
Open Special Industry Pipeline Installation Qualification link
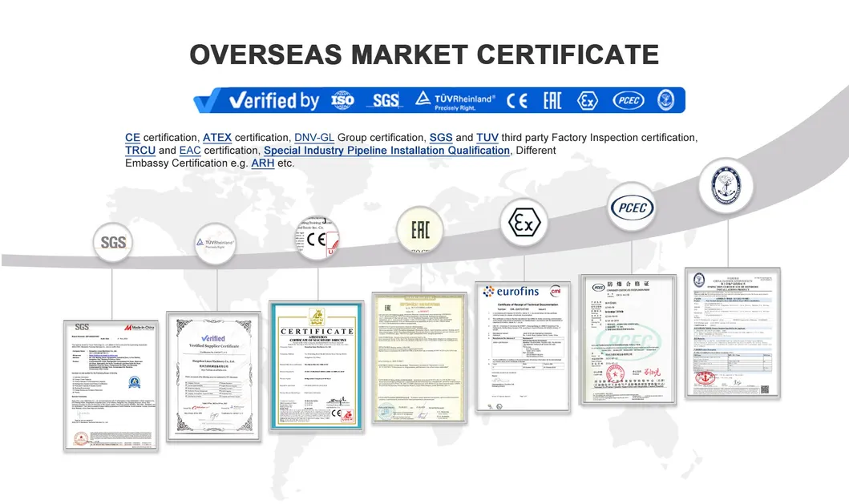(386, 151)
